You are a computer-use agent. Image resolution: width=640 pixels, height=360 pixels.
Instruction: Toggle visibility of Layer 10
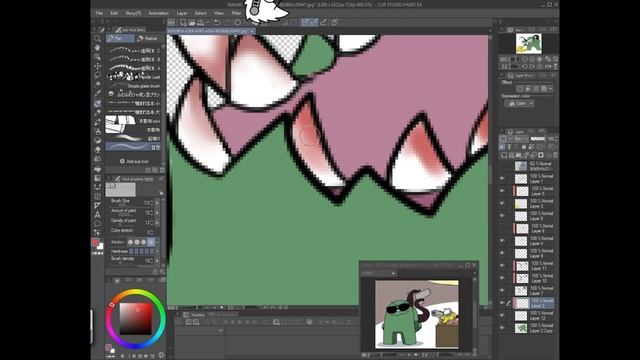coord(502,278)
